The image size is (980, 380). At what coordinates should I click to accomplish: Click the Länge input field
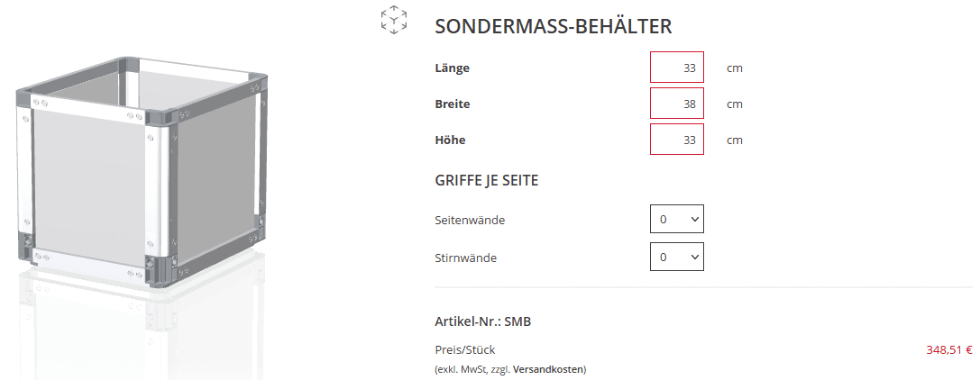tap(676, 68)
